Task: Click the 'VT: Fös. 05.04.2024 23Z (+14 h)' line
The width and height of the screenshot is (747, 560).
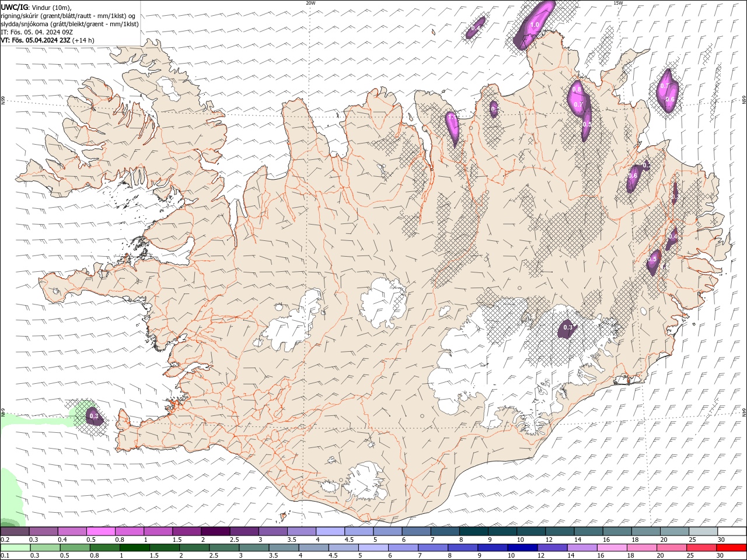Action: tap(47, 40)
